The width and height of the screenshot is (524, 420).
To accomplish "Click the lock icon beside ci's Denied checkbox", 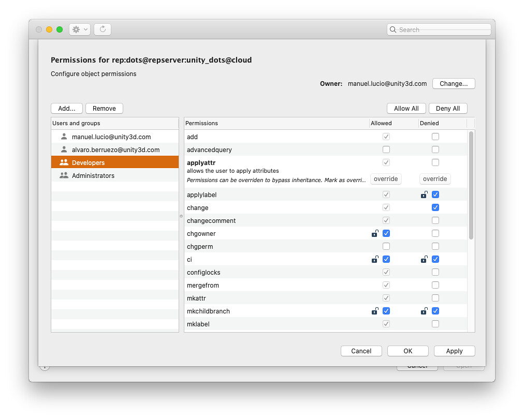I will point(424,259).
